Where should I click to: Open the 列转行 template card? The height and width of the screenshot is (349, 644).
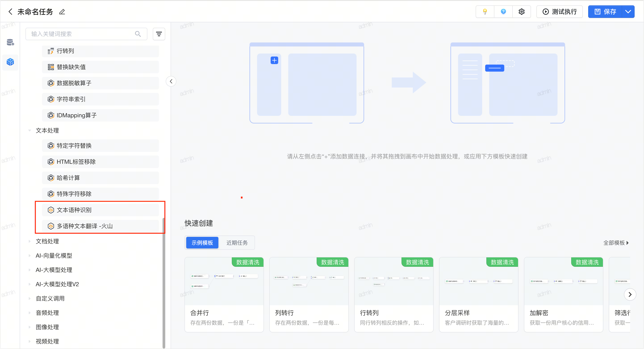[309, 294]
